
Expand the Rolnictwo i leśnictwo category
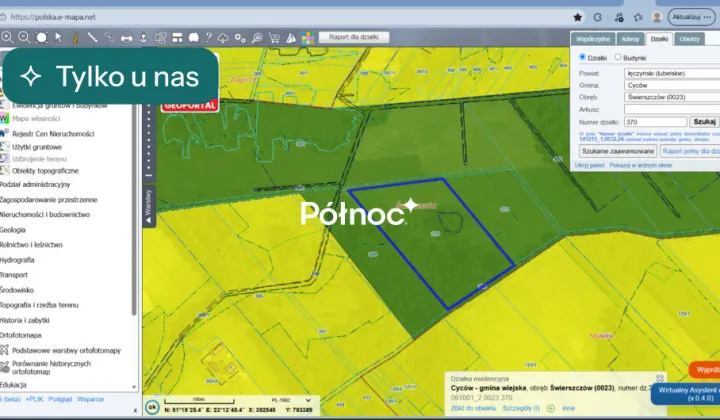coord(31,245)
